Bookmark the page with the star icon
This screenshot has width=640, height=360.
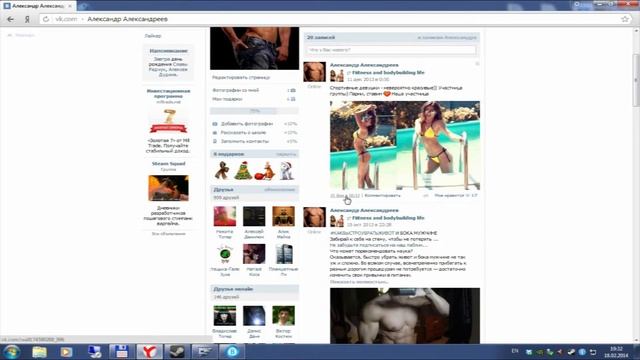click(x=624, y=19)
